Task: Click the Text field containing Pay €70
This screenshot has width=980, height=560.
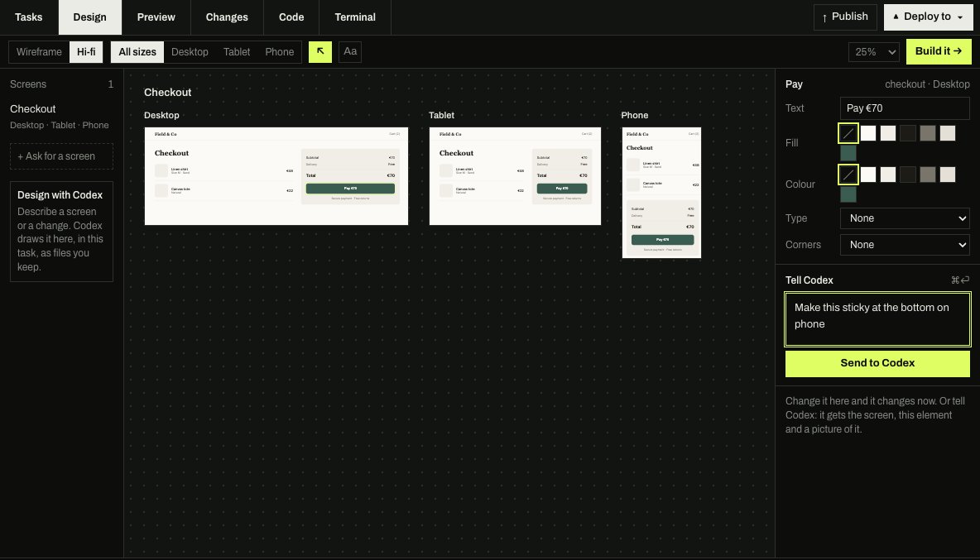Action: 905,108
